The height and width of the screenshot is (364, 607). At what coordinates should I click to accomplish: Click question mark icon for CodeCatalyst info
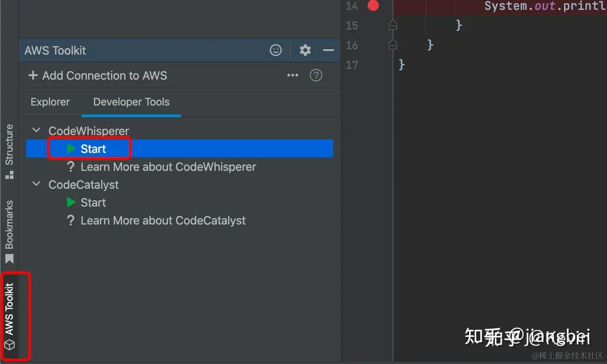tap(70, 220)
